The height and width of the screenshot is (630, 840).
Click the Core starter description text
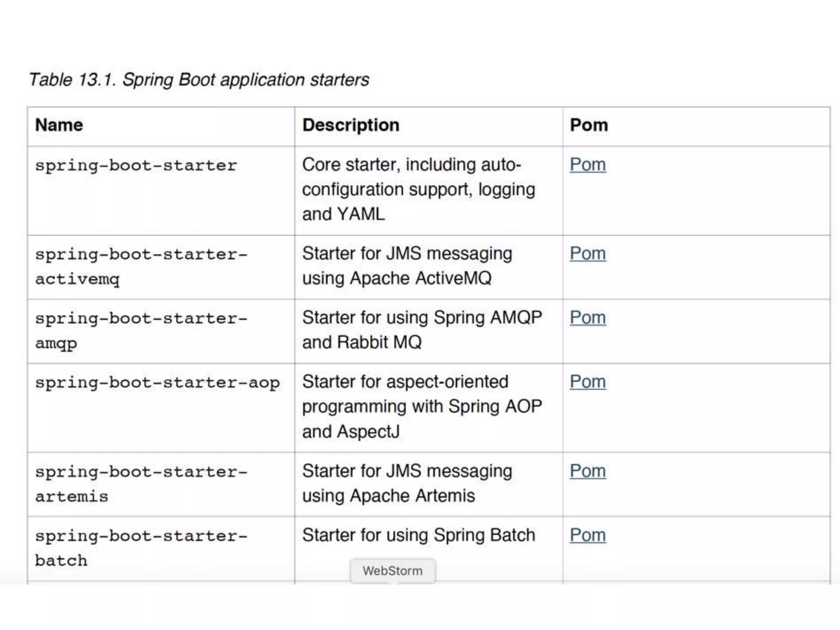click(418, 189)
